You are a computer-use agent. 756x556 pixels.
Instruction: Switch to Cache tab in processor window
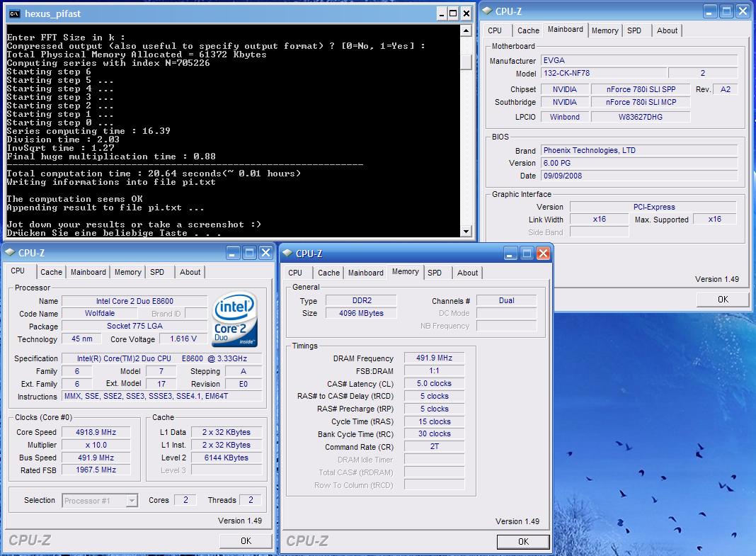coord(51,272)
